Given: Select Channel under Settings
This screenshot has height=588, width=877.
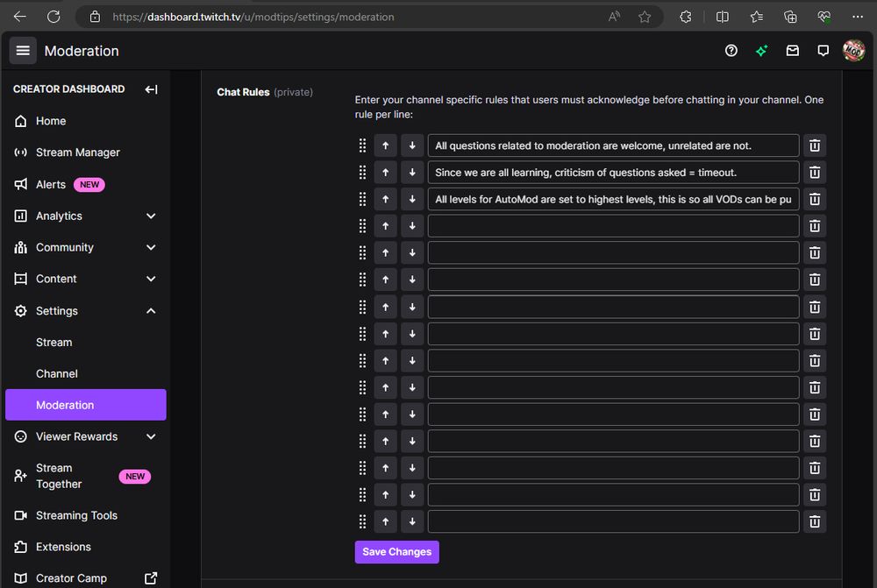Looking at the screenshot, I should click(x=56, y=373).
